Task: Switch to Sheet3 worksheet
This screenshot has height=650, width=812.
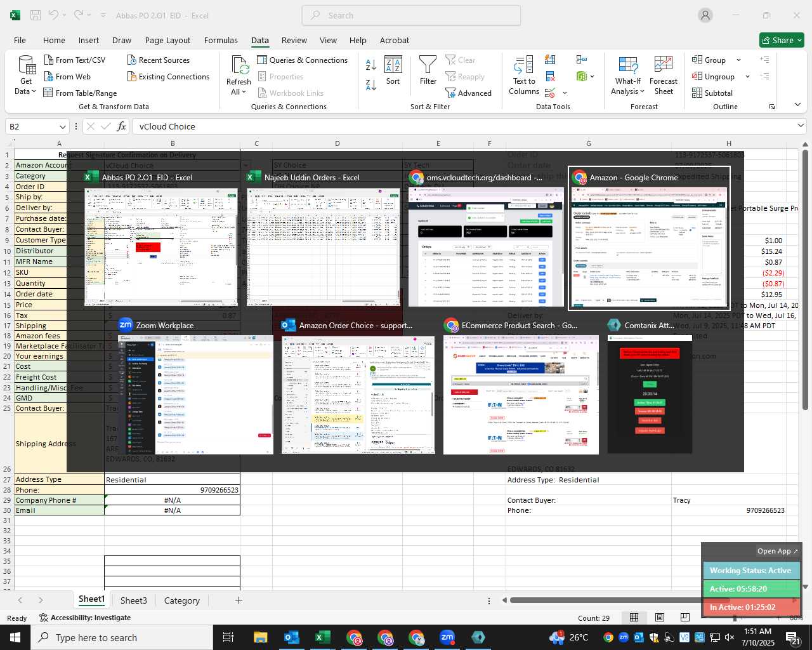Action: [x=133, y=600]
